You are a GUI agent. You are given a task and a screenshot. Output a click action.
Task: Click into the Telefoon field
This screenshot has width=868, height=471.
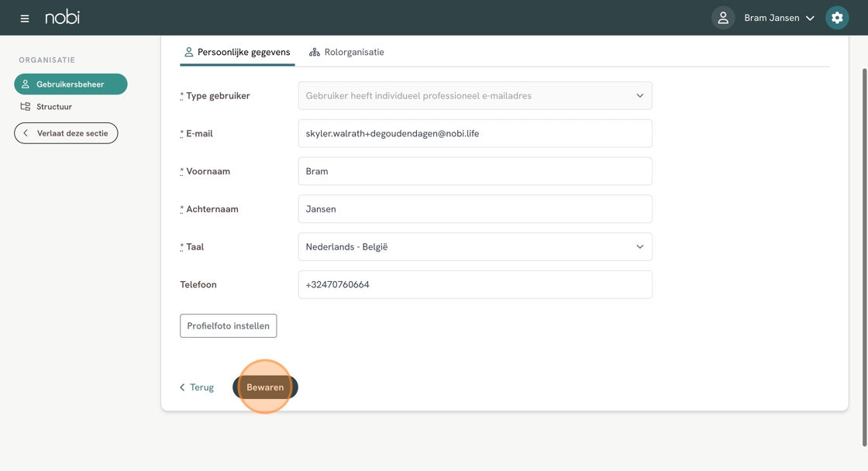coord(474,285)
